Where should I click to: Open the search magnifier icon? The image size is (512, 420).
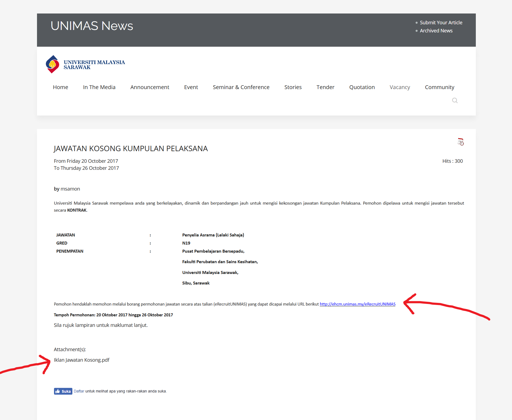[x=455, y=100]
